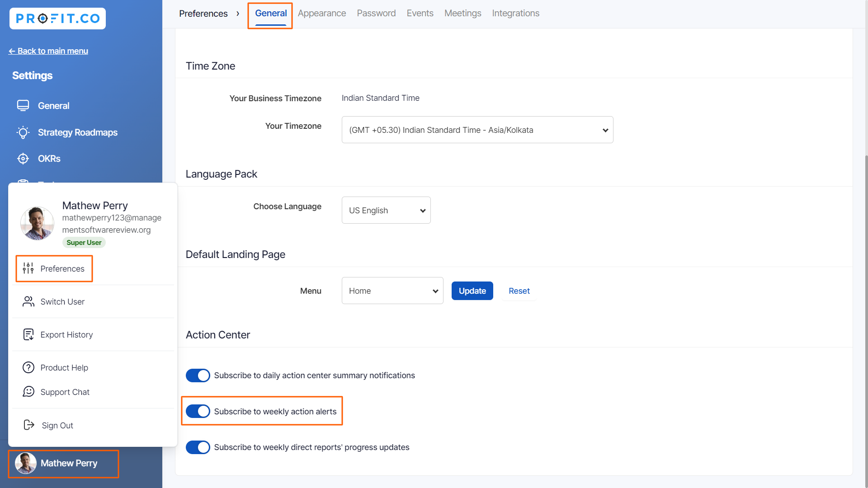The image size is (868, 488).
Task: Open Strategy Roadmaps in sidebar
Action: [78, 132]
